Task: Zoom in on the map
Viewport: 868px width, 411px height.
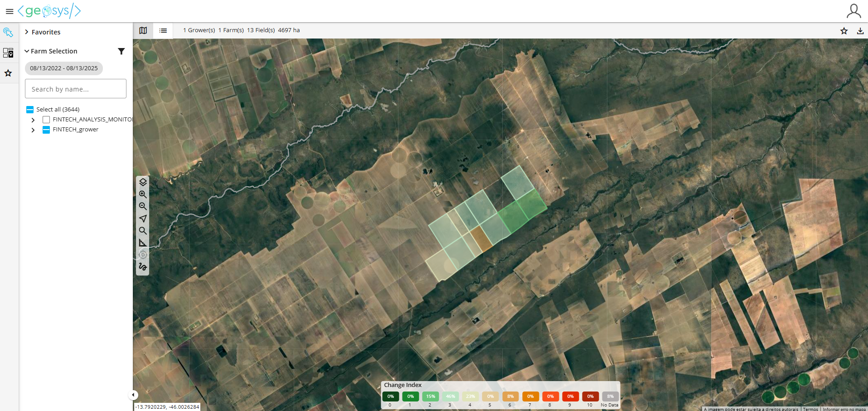Action: (143, 194)
